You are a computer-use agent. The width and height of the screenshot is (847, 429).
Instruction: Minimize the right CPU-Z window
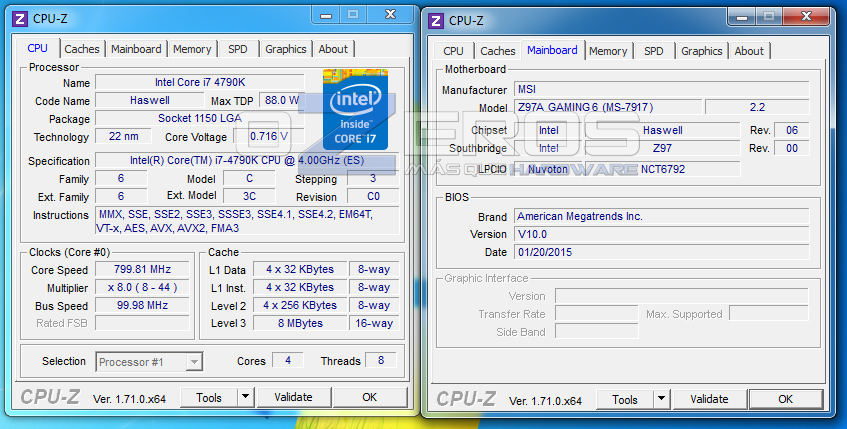[742, 17]
